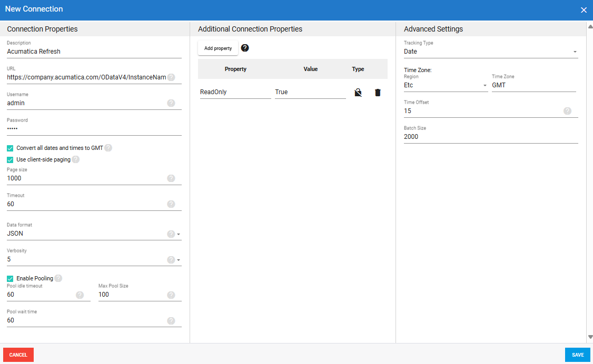
Task: Click the Pool idle timeout help icon
Action: pyautogui.click(x=80, y=295)
